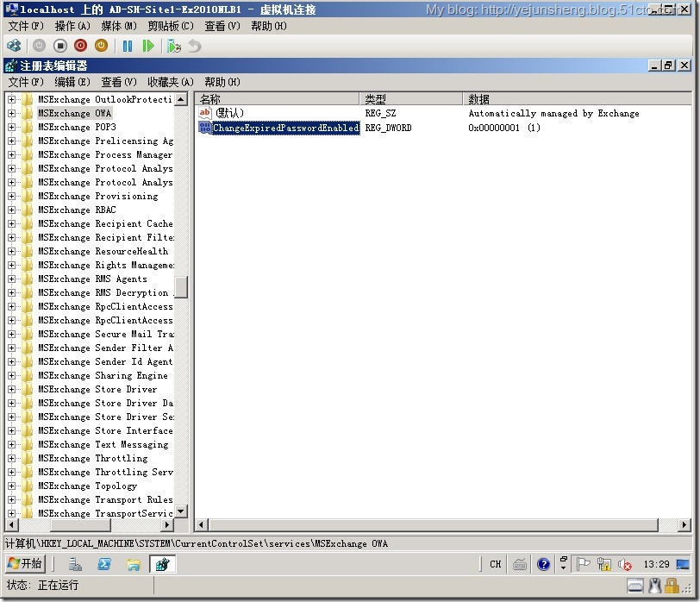Open the 媒体(M) menu
The image size is (700, 602).
coord(119,27)
